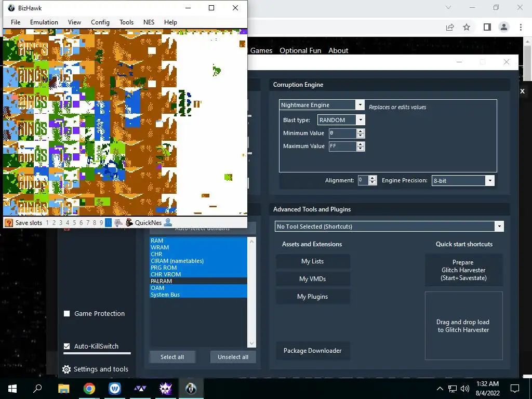Click the Optional Fun website link
This screenshot has width=532, height=399.
300,50
